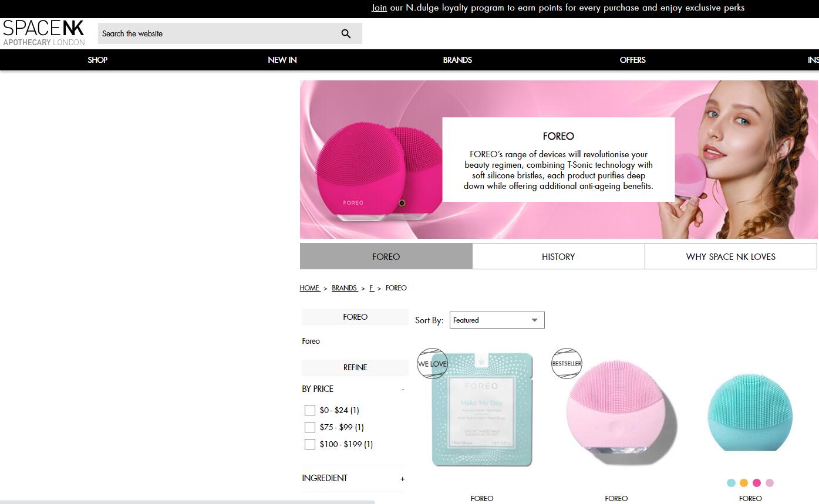Tick the $75 - $99 price checkbox

point(310,427)
